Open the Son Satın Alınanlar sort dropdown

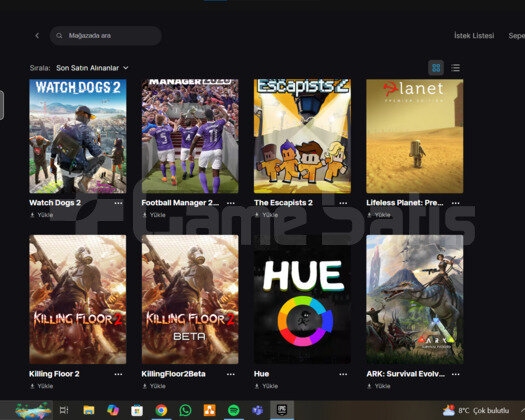(92, 68)
